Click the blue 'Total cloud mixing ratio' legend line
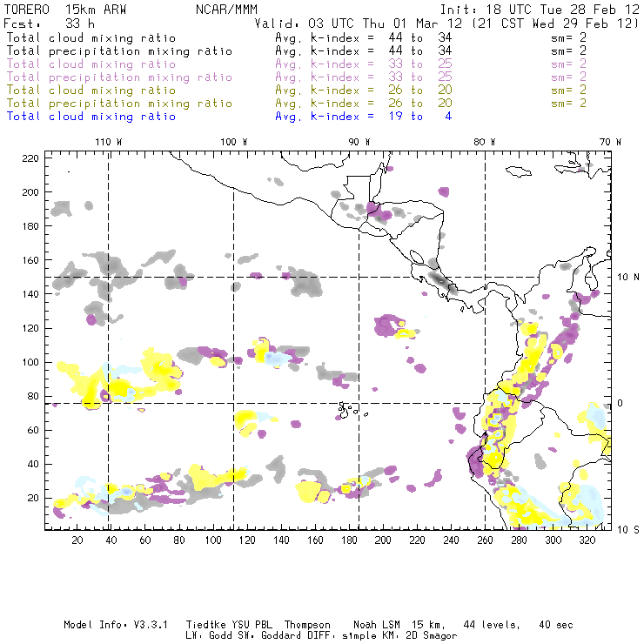Screen dimensions: 644x644 click(91, 117)
